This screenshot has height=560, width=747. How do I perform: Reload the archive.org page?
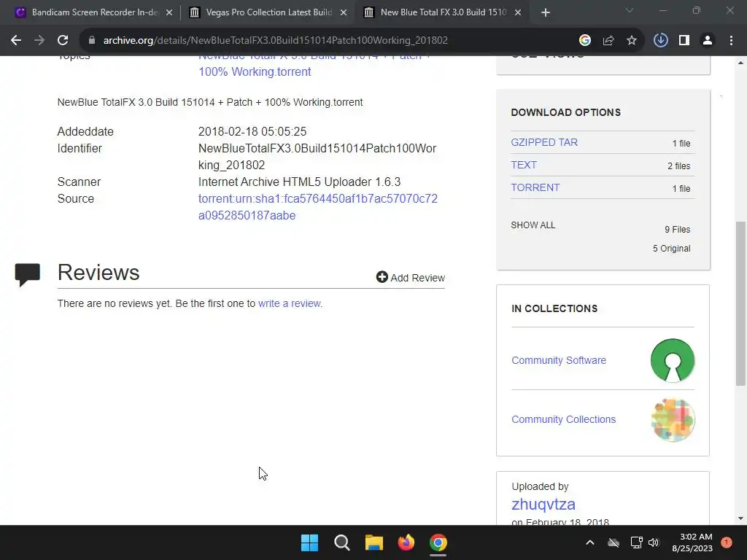[63, 41]
